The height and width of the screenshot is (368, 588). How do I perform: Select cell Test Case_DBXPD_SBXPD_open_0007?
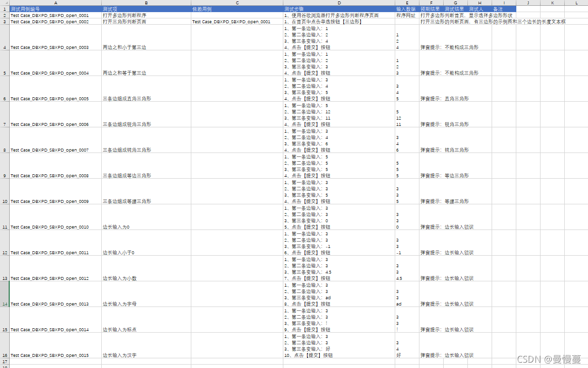click(x=56, y=140)
